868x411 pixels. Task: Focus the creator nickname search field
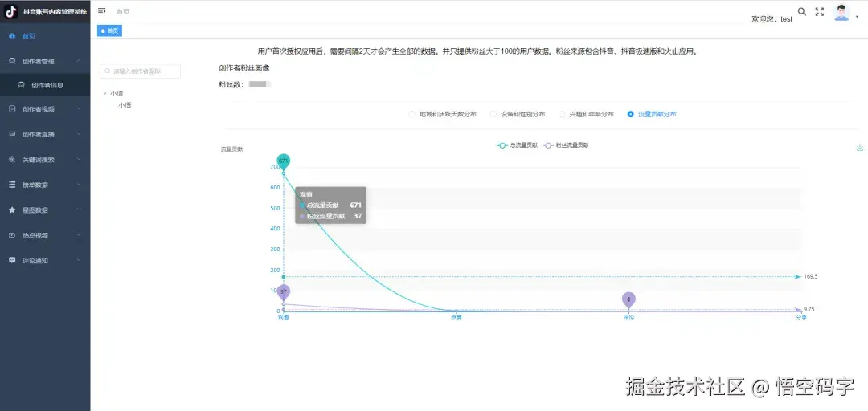click(x=140, y=71)
